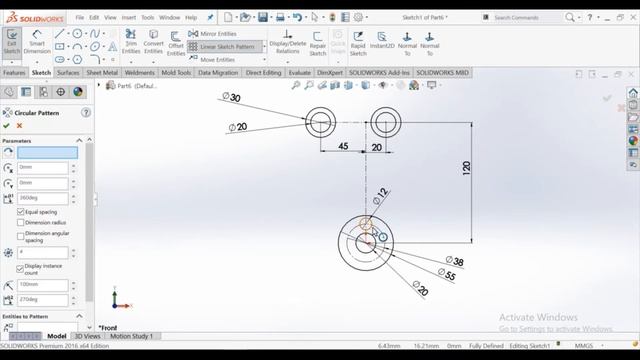Viewport: 640px width, 360px height.
Task: Click the Reverse Direction button
Action: click(x=8, y=153)
